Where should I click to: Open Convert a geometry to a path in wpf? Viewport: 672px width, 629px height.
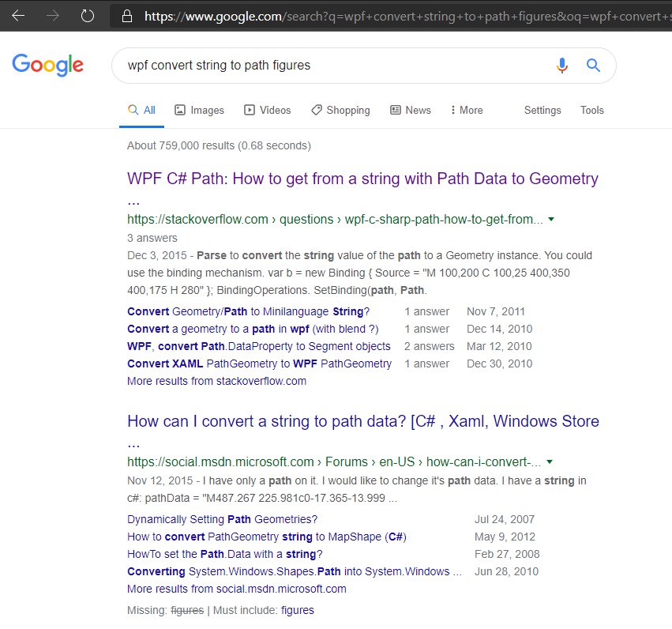click(x=253, y=329)
